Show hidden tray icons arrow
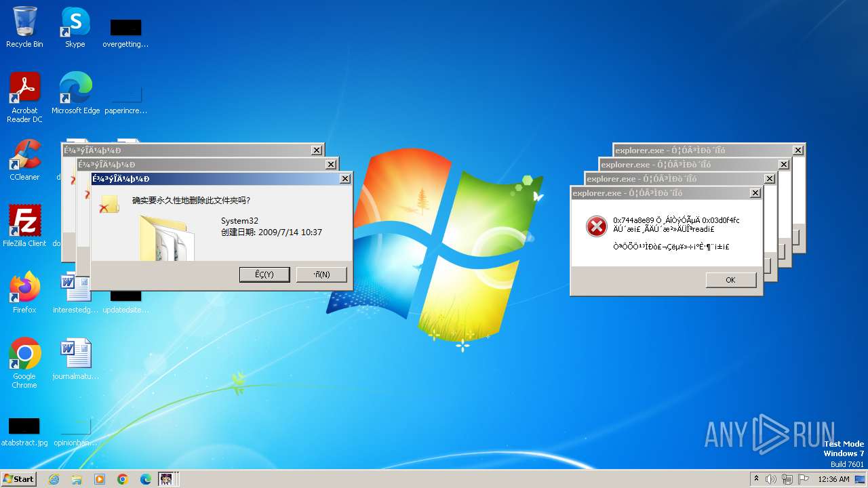Screen dimensions: 868x488 (x=756, y=479)
